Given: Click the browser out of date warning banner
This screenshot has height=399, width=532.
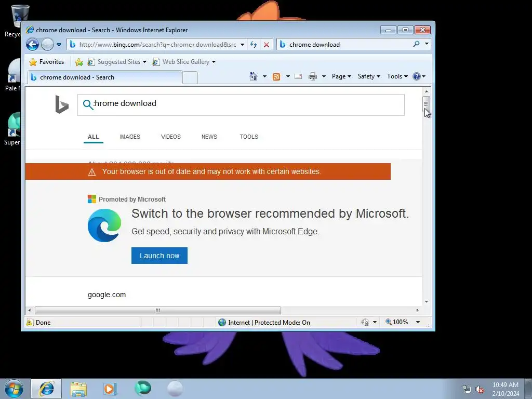Looking at the screenshot, I should click(x=208, y=171).
